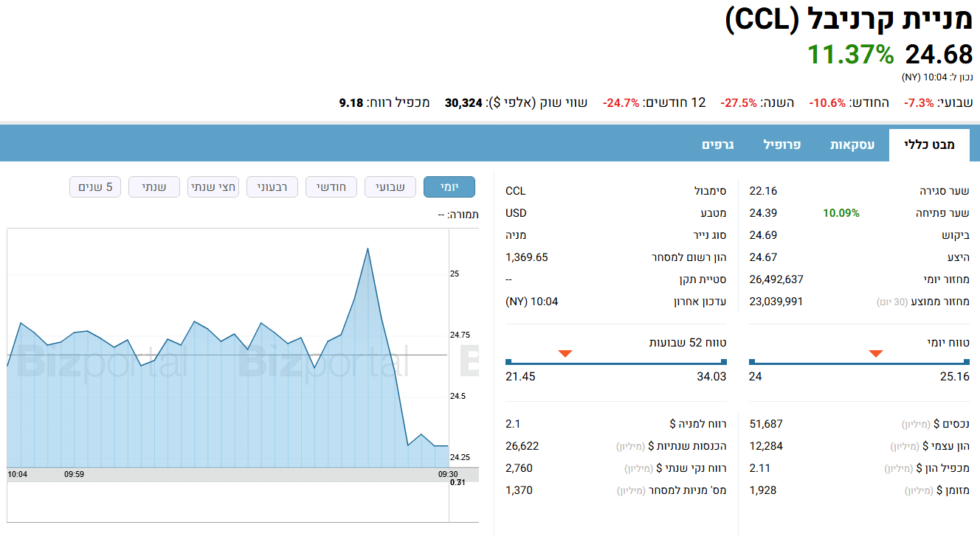This screenshot has height=536, width=980.
Task: Click the 52-week high value 34.03
Action: [712, 377]
